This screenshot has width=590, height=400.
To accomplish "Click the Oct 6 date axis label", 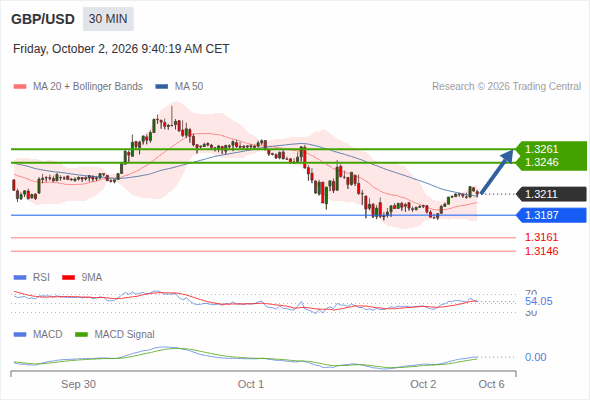I will point(491,384).
